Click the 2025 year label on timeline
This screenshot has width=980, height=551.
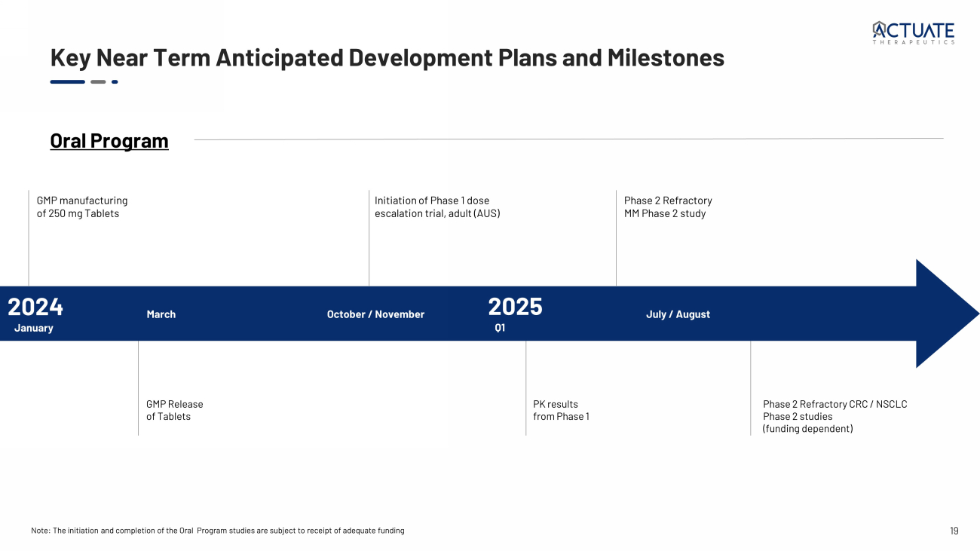tap(515, 307)
